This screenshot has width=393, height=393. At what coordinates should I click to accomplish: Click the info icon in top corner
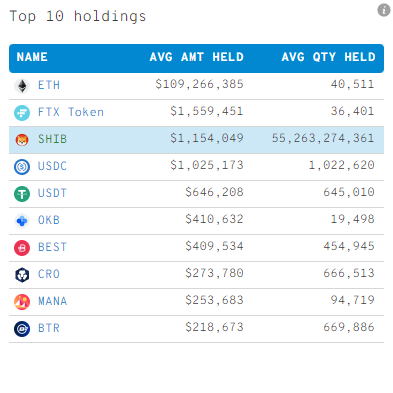[x=384, y=10]
